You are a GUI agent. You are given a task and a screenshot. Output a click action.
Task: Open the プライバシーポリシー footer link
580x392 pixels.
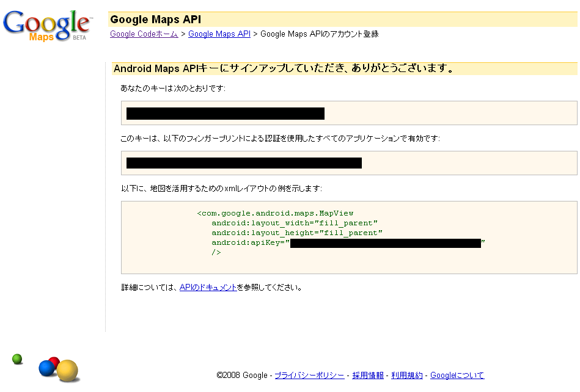(x=309, y=376)
